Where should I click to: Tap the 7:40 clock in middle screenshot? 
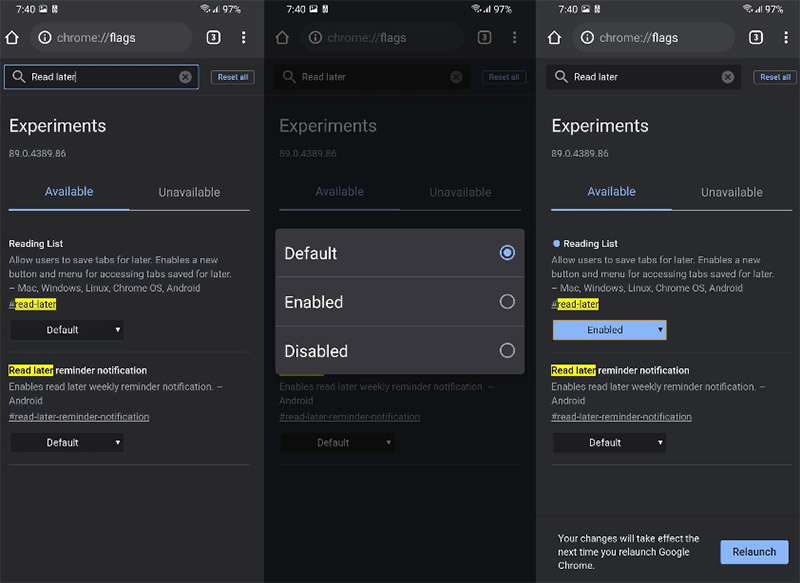point(296,9)
